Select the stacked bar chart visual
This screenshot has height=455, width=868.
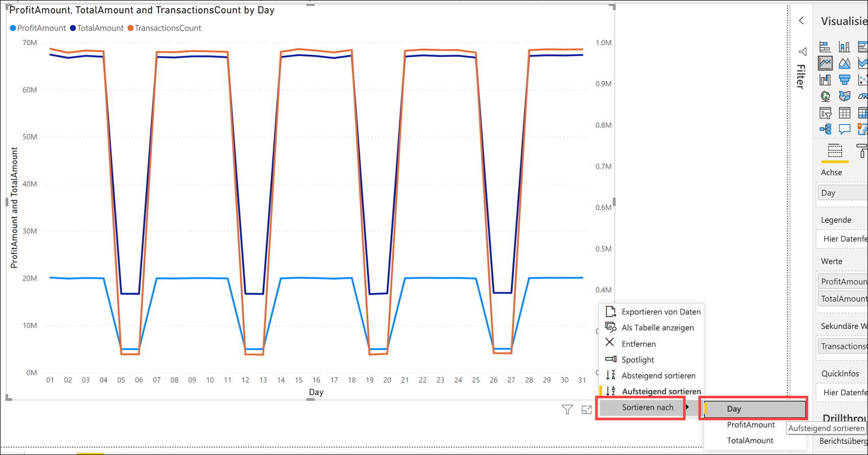825,47
